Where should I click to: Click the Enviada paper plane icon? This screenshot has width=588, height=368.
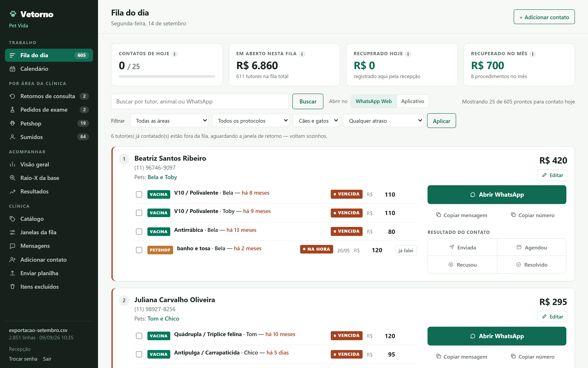[x=452, y=247]
